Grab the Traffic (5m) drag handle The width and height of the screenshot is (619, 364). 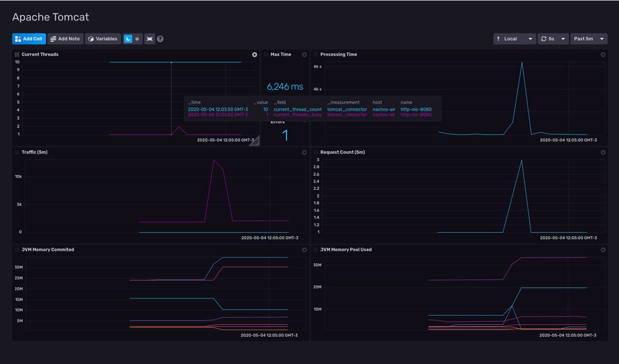(x=17, y=152)
